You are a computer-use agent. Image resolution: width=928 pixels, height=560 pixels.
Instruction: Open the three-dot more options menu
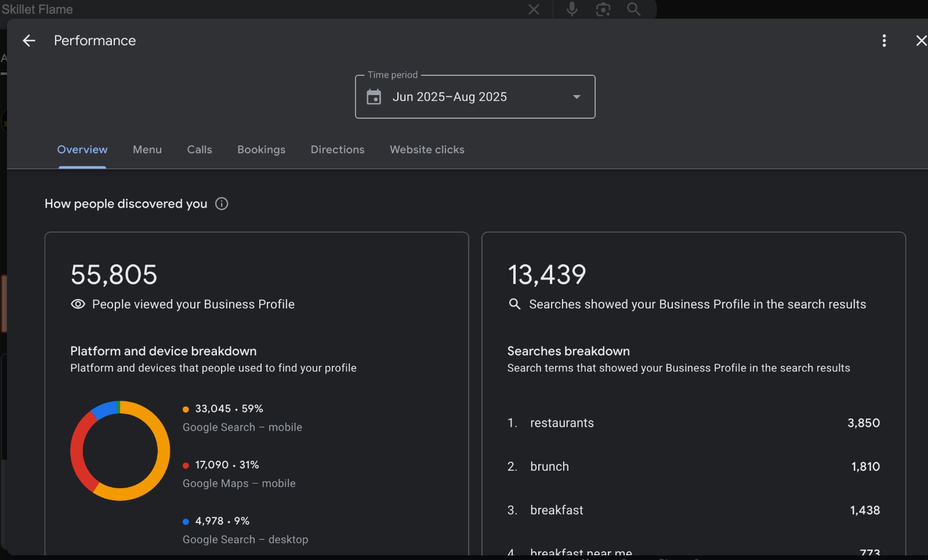pos(884,41)
